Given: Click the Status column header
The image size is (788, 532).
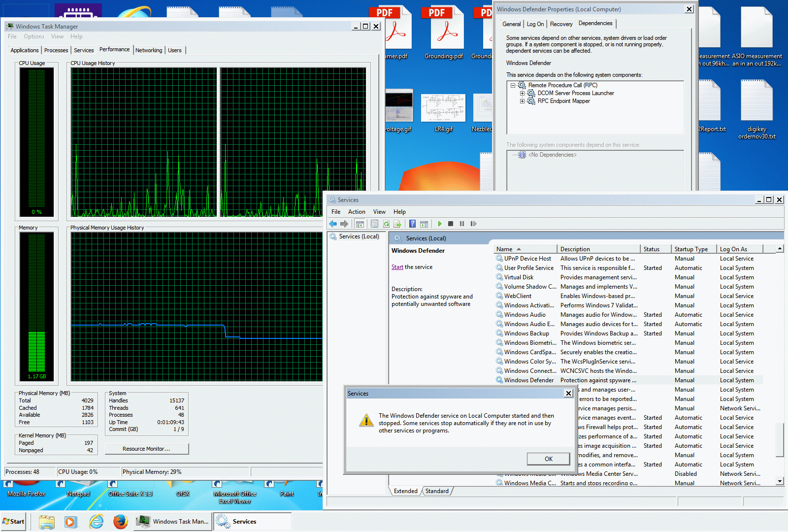Looking at the screenshot, I should (x=656, y=249).
